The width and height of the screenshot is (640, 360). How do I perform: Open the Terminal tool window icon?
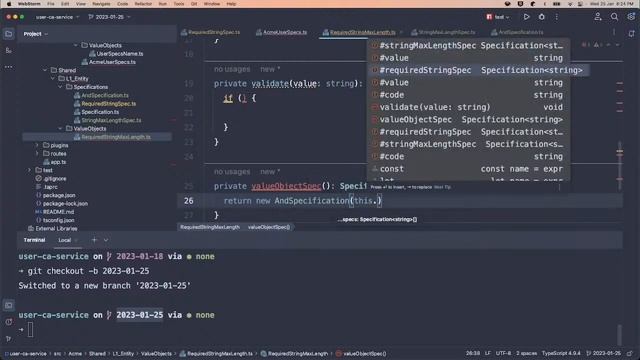point(9,305)
